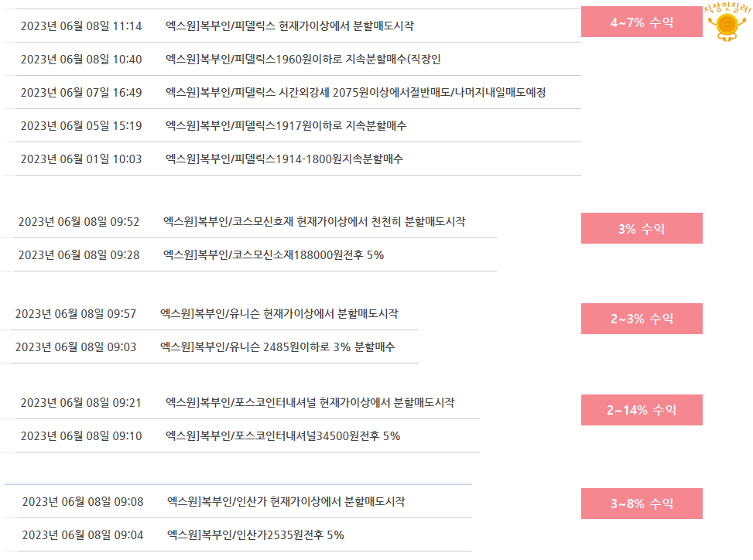This screenshot has width=753, height=560.
Task: Open the 피델릭스 시간외강세 2075원이상 message
Action: pos(355,92)
